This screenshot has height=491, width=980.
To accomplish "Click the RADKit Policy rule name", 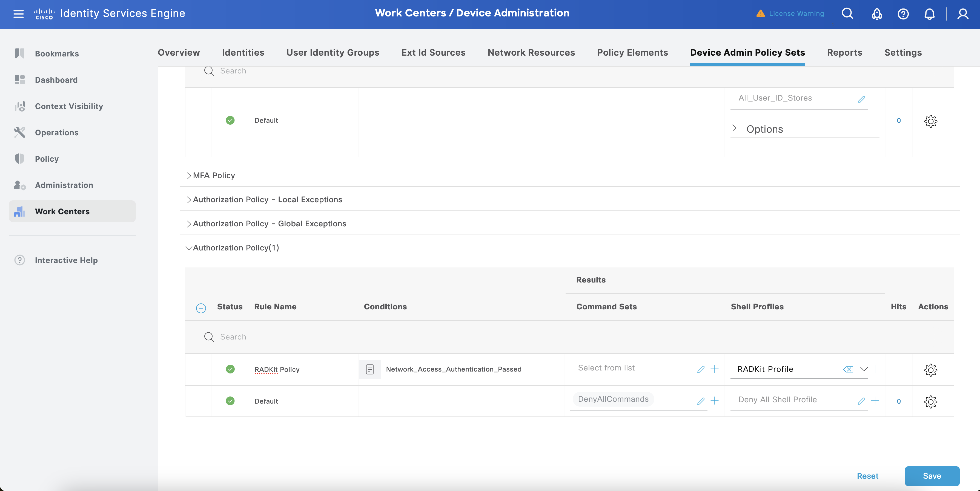I will pyautogui.click(x=277, y=370).
